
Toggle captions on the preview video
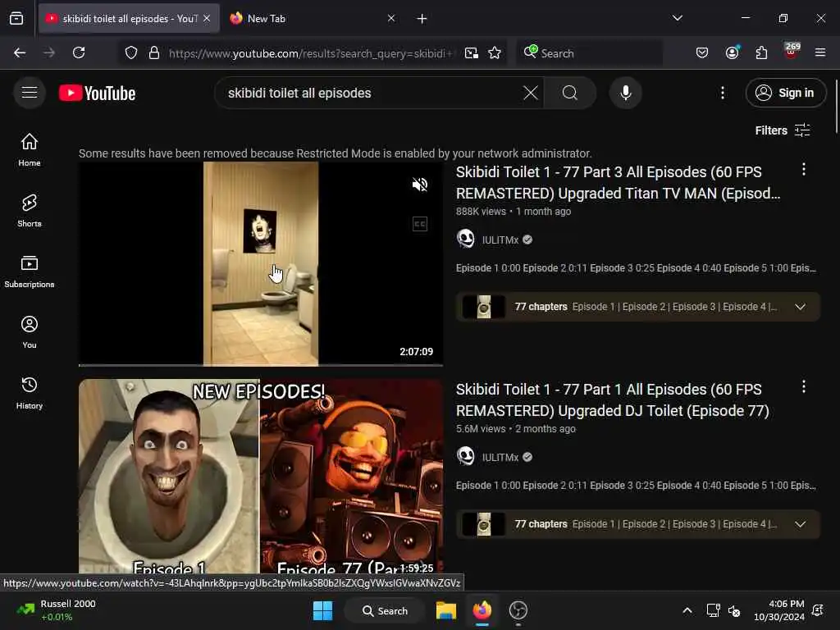point(419,224)
